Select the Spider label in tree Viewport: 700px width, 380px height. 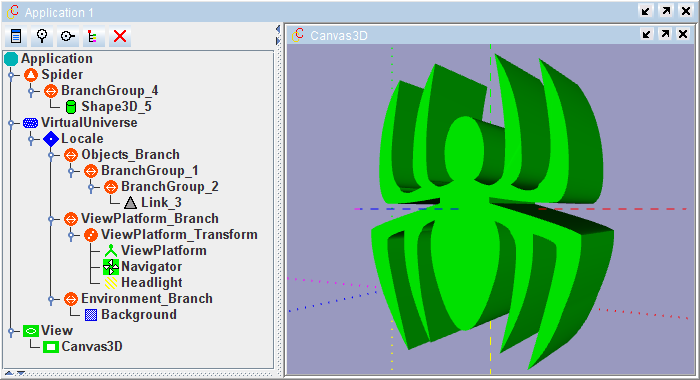(x=62, y=75)
